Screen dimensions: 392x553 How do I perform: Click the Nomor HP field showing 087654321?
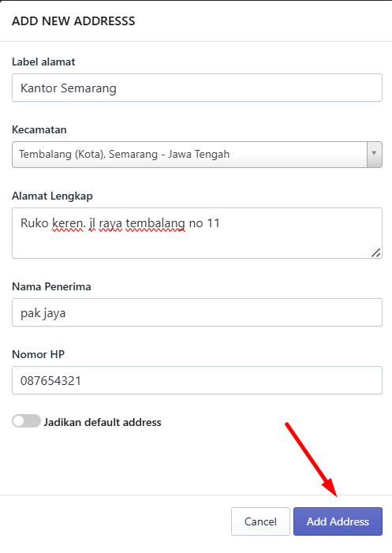[x=197, y=380]
